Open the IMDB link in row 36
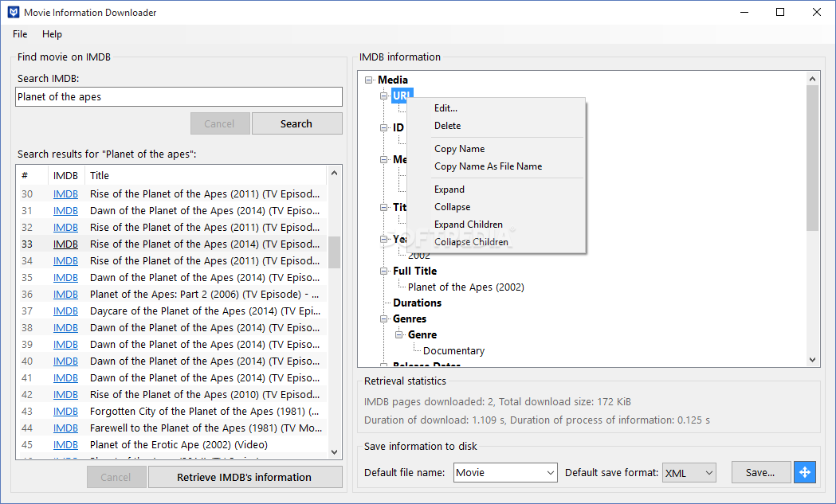836x504 pixels. (x=65, y=295)
